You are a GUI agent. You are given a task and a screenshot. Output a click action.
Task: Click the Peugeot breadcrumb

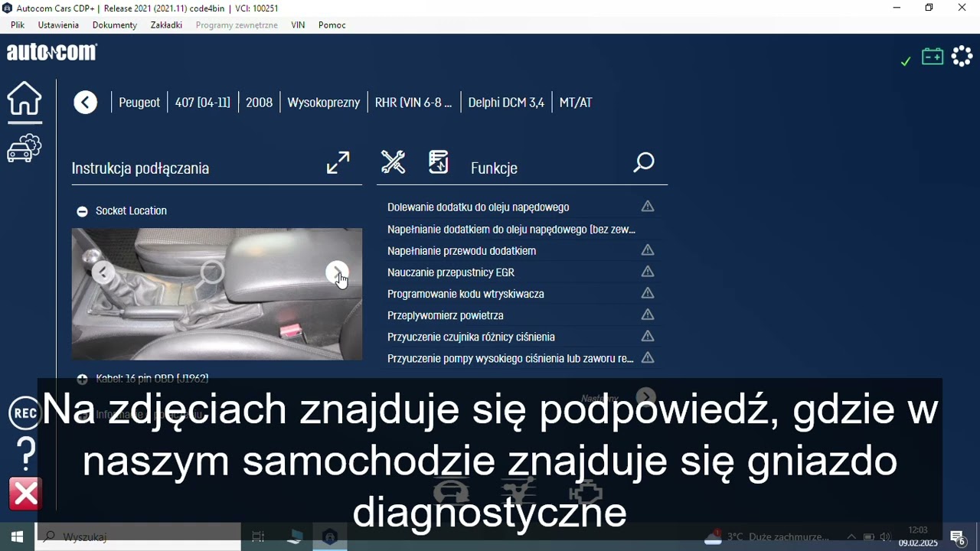click(x=139, y=103)
